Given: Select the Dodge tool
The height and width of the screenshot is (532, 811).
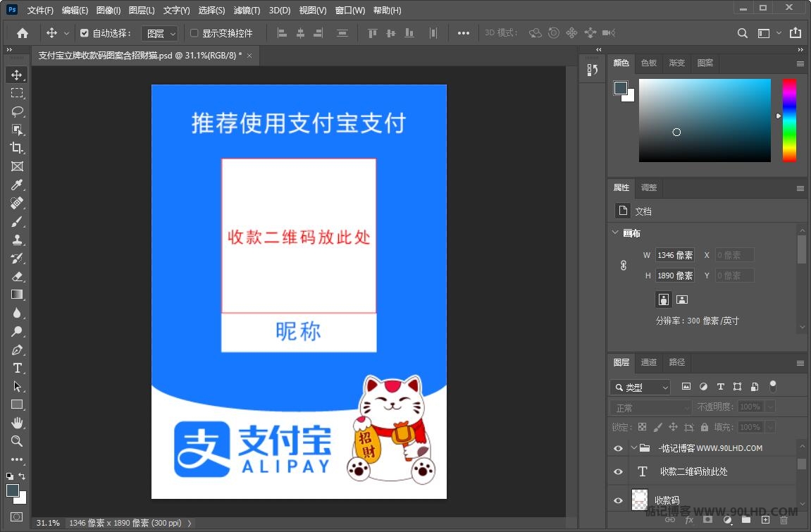Looking at the screenshot, I should click(x=16, y=331).
